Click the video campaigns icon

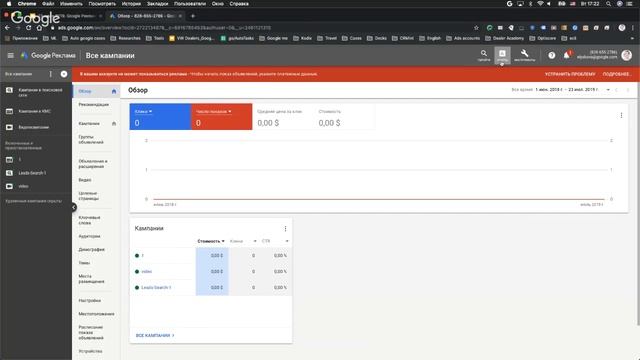pyautogui.click(x=9, y=127)
